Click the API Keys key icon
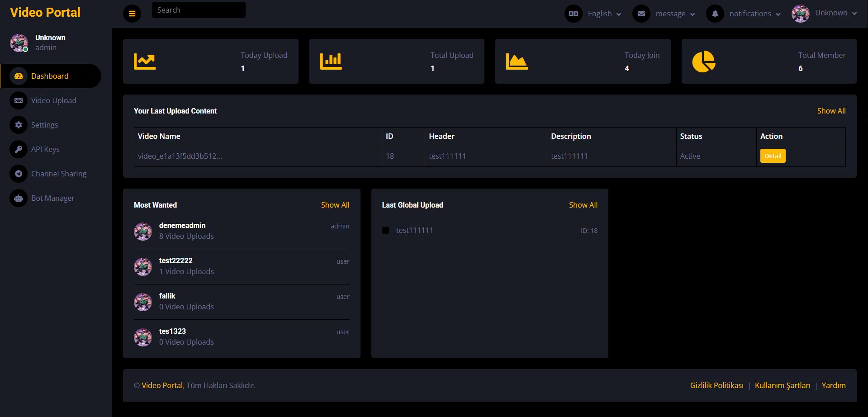868x417 pixels. point(19,149)
